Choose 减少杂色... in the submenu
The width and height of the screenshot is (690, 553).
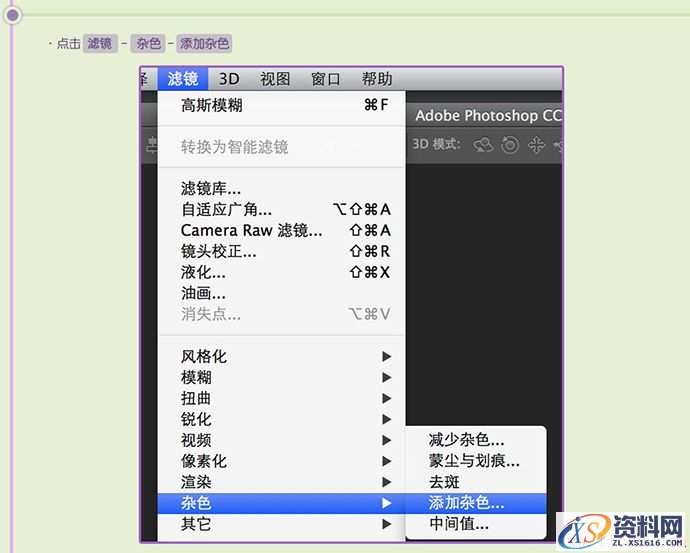tap(476, 440)
